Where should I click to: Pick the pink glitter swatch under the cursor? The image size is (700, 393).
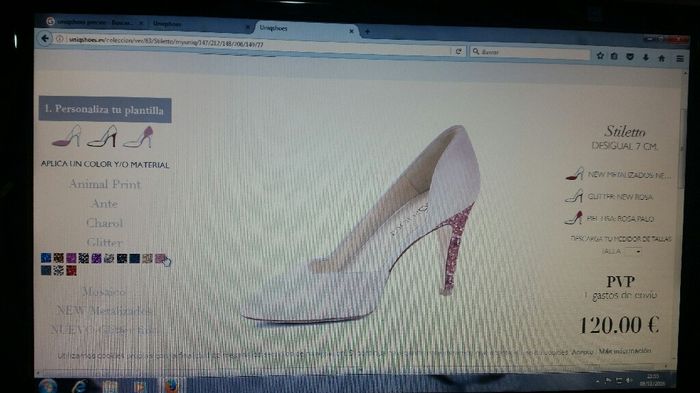pos(160,259)
